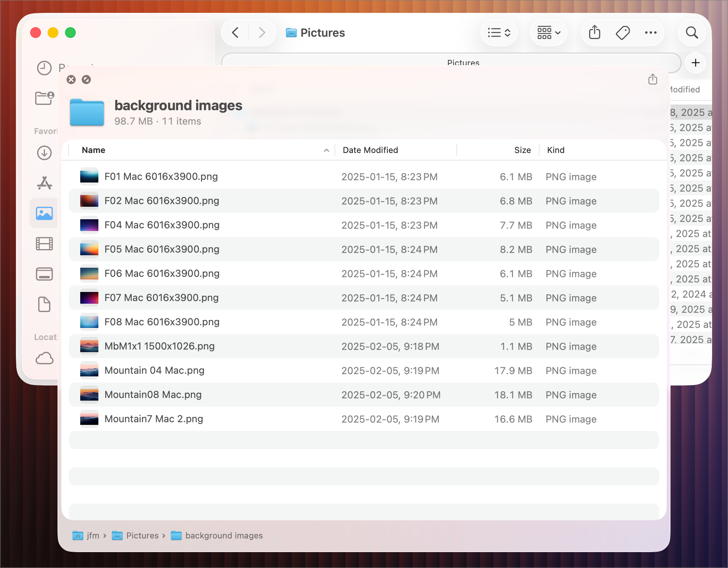Select the Pictures icon in the sidebar

click(44, 213)
